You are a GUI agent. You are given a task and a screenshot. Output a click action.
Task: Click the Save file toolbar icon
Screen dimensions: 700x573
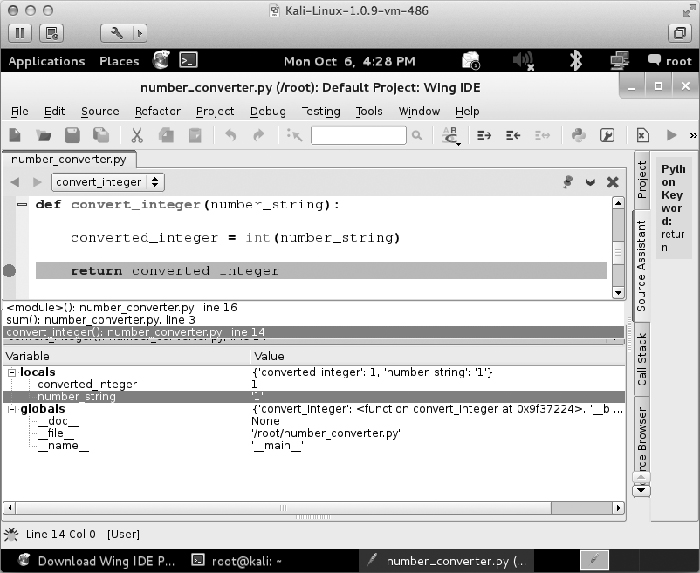[x=72, y=135]
